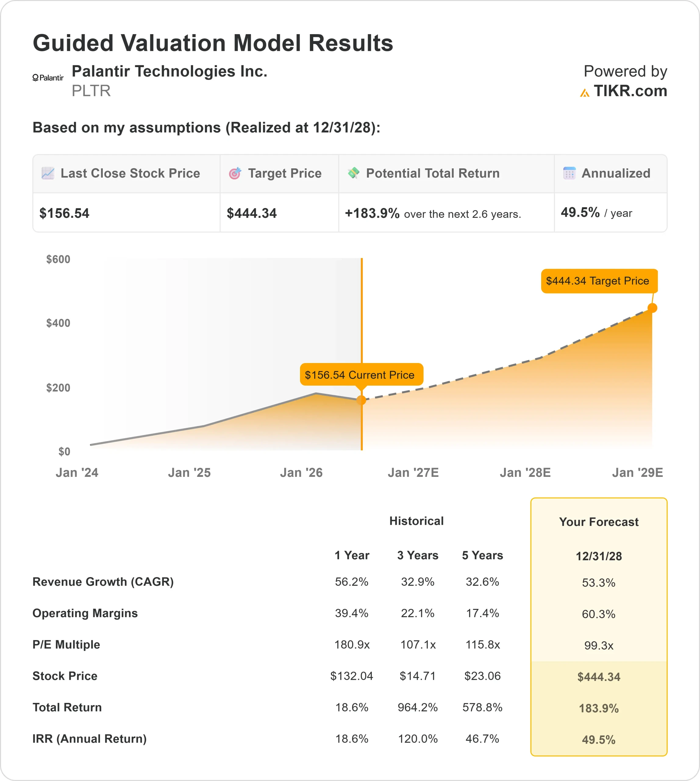Click the $156.54 Current Price chart label
The width and height of the screenshot is (700, 781).
click(362, 375)
